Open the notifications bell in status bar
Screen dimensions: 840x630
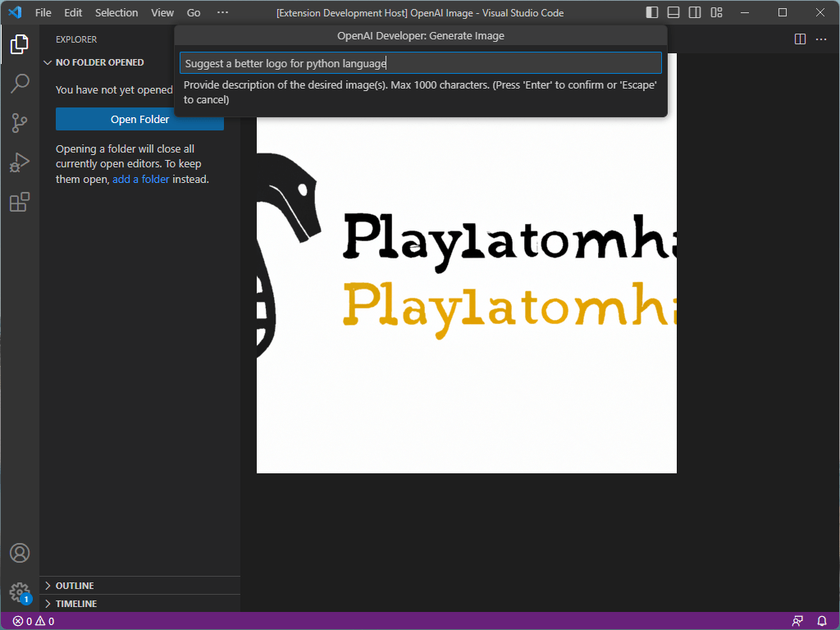tap(821, 621)
